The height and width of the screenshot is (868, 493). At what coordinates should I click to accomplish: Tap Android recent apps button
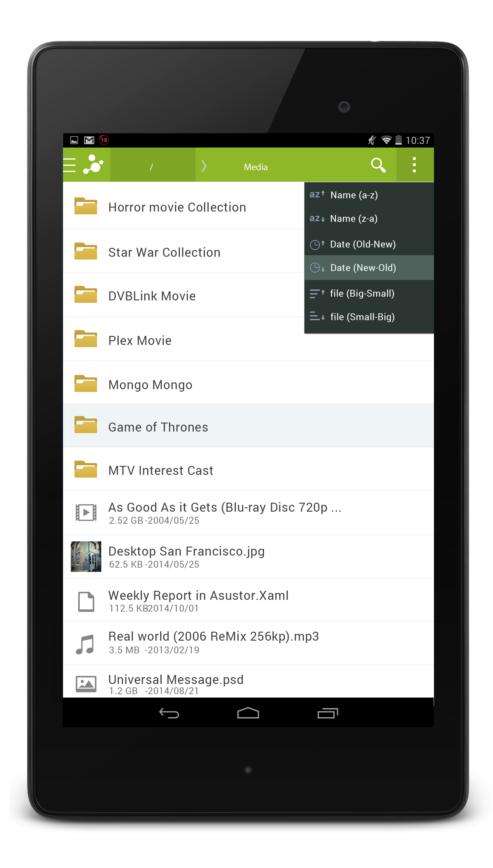click(328, 714)
